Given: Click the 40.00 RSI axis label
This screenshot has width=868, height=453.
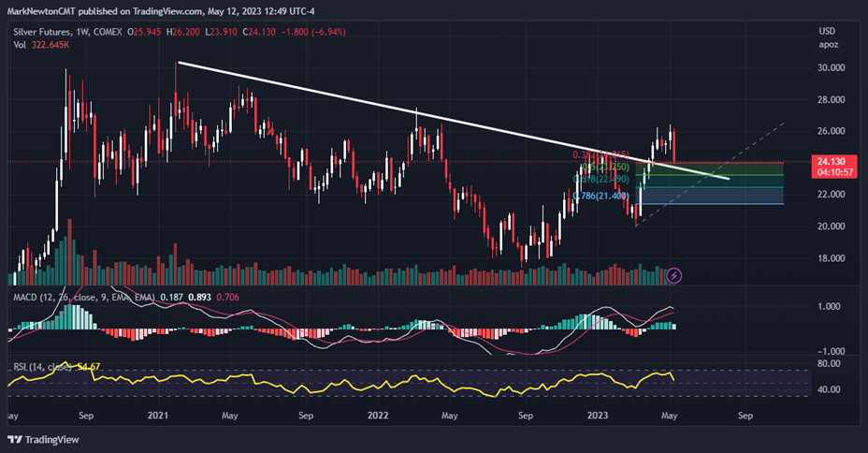Looking at the screenshot, I should click(829, 389).
